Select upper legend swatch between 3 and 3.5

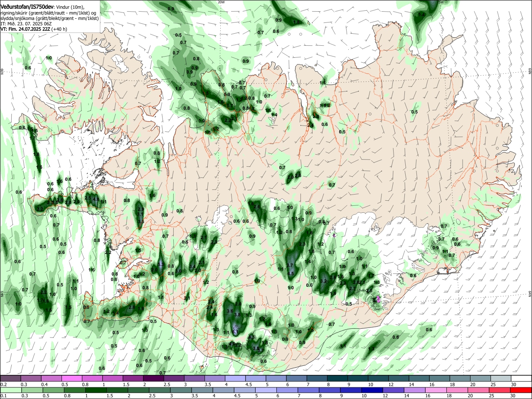click(194, 379)
